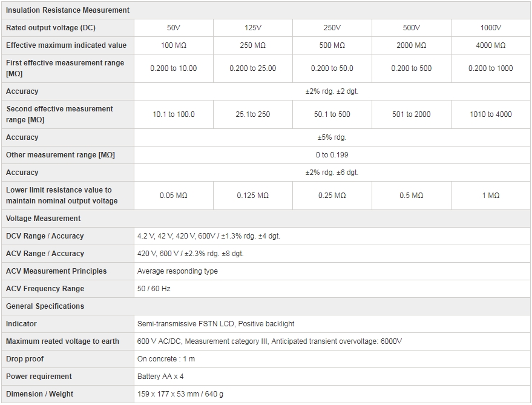This screenshot has height=405, width=532.
Task: Click the 50 / 60 Hz frequency value
Action: click(x=154, y=289)
